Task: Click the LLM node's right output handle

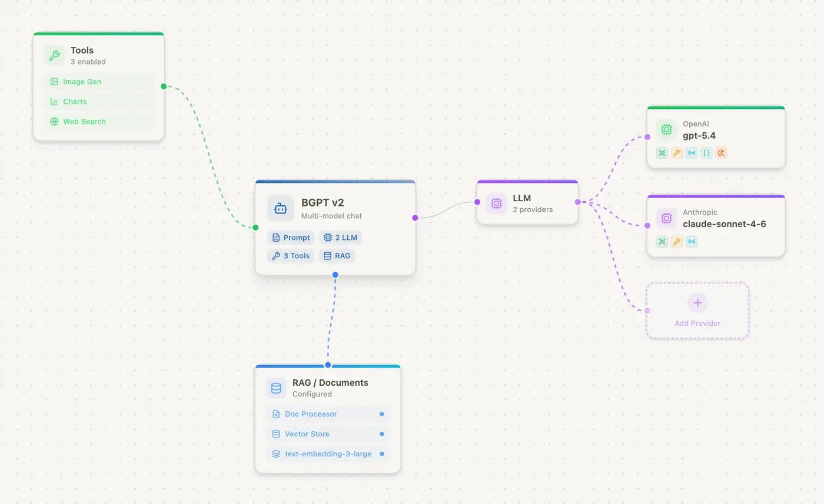Action: pyautogui.click(x=578, y=202)
